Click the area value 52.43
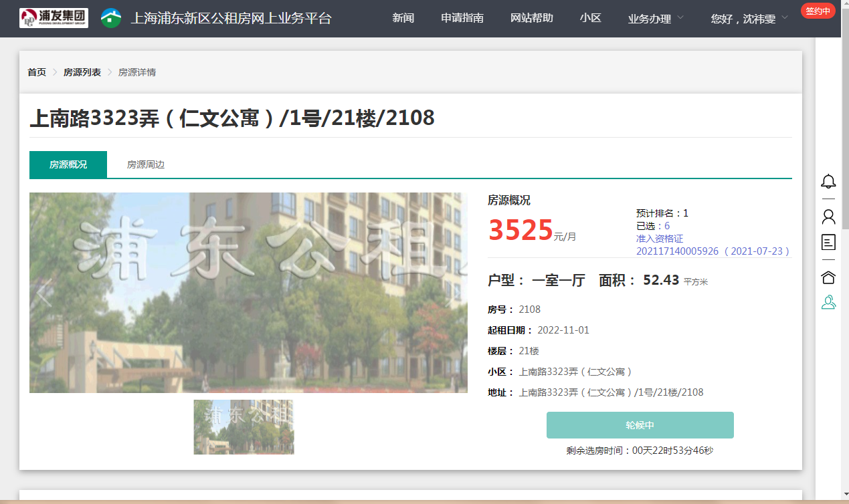This screenshot has height=504, width=849. (x=661, y=280)
